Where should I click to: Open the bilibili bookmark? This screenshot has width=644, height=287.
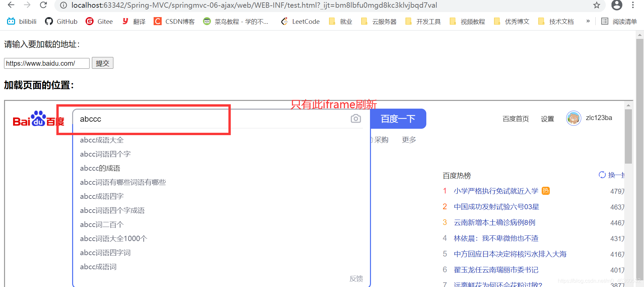[x=22, y=21]
